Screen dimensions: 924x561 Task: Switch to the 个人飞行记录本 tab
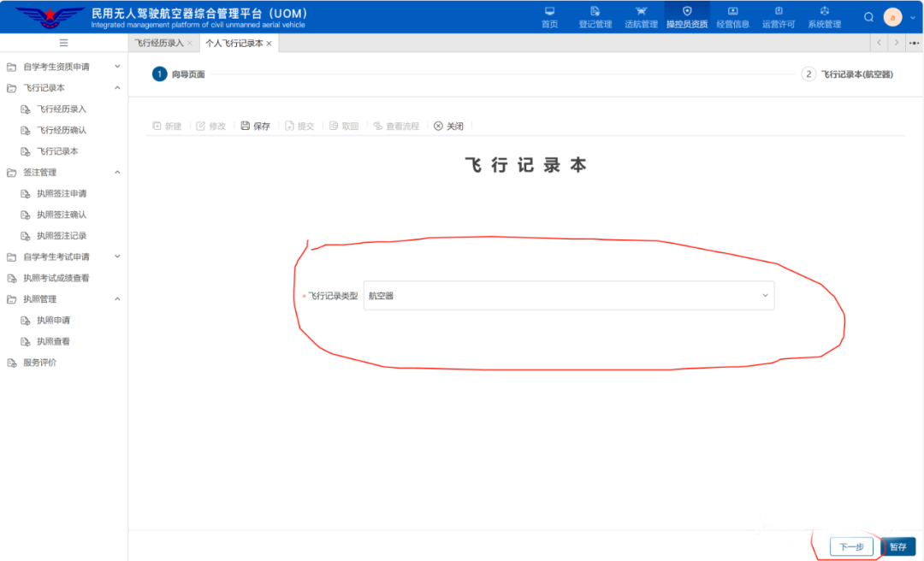coord(234,43)
